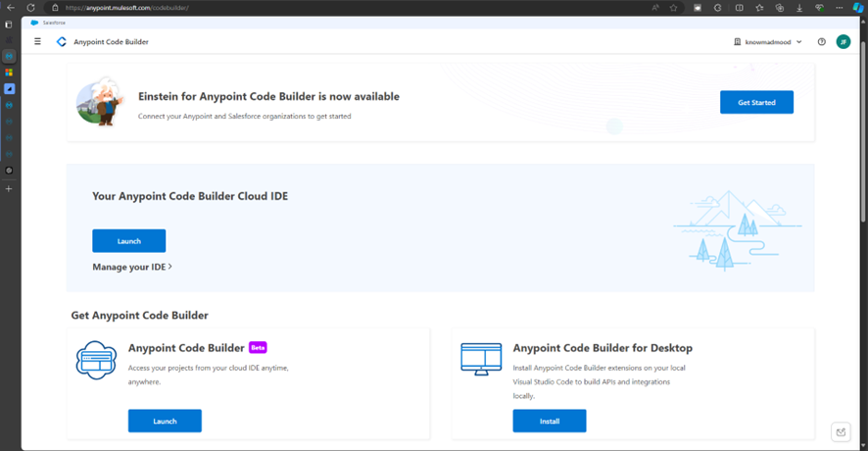Screen dimensions: 868x451
Task: Click the page vertical scrollbar thumb
Action: [863, 133]
